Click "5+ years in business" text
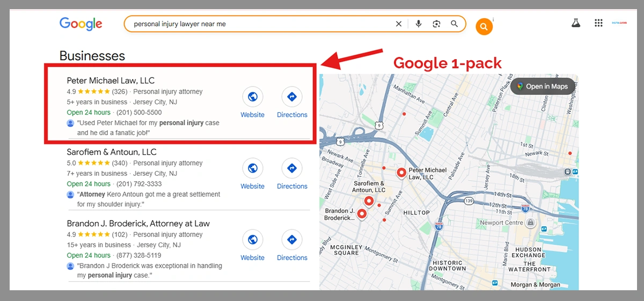The height and width of the screenshot is (301, 644). tap(97, 102)
